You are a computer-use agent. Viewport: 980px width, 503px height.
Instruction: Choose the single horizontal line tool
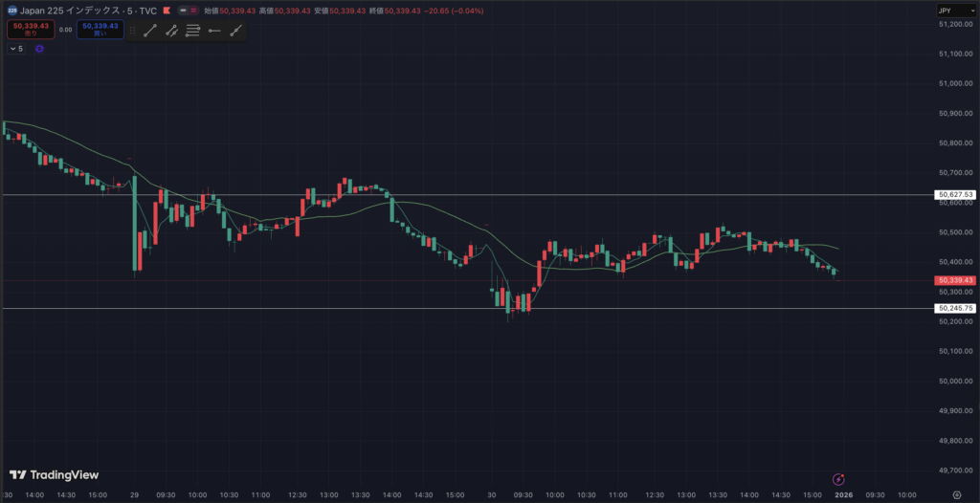(213, 31)
